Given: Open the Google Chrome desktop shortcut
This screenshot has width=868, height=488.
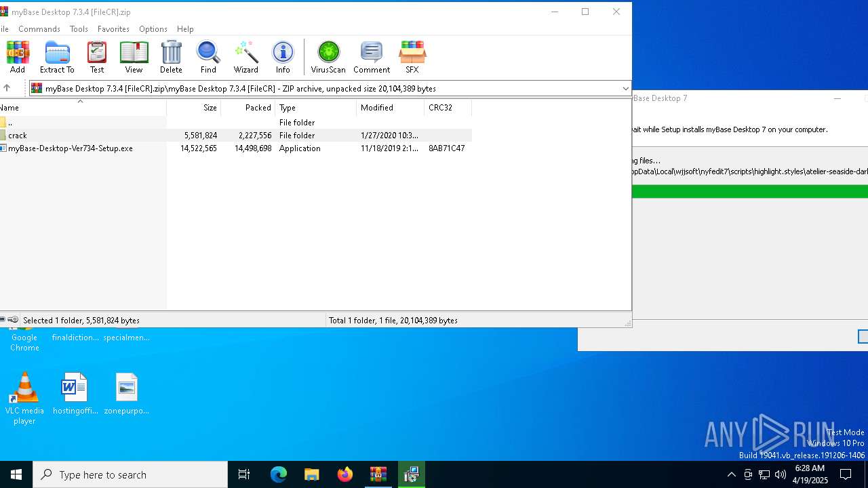Looking at the screenshot, I should click(x=24, y=339).
